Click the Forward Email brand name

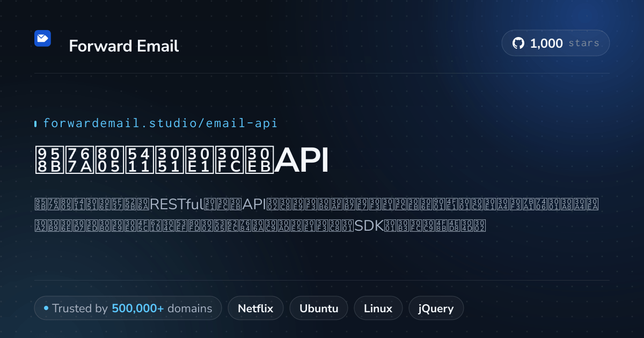tap(124, 46)
